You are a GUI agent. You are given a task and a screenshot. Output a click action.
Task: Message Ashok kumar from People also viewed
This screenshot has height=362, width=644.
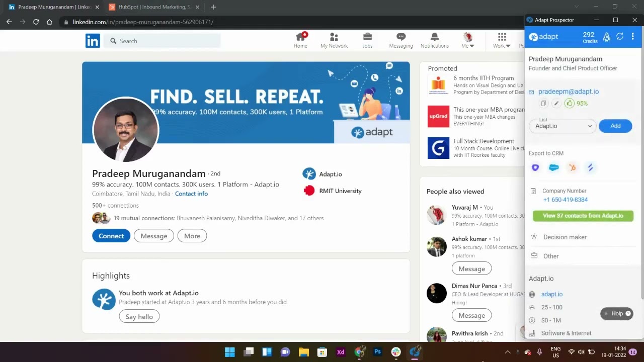point(471,268)
